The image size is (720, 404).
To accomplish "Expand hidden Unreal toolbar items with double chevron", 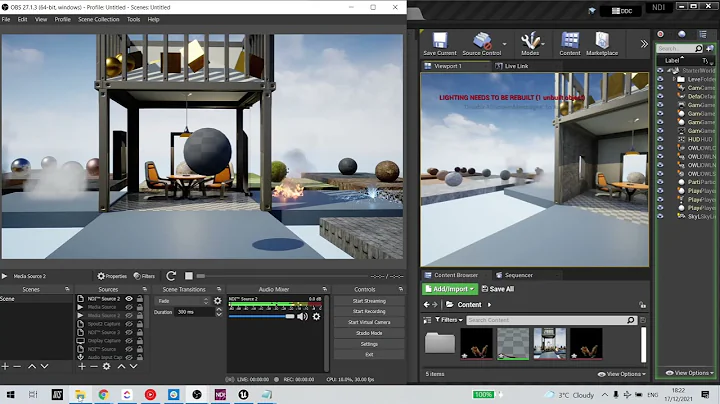I will [644, 44].
